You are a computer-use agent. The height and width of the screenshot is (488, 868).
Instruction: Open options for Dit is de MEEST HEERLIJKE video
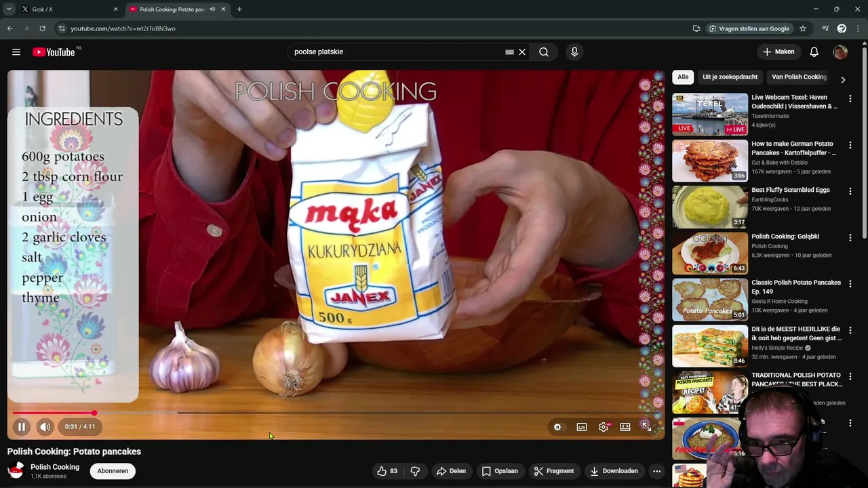tap(850, 330)
